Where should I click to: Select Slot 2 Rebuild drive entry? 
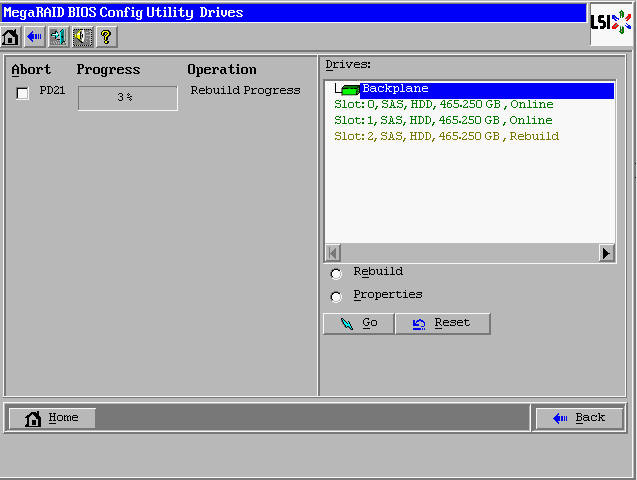(446, 136)
